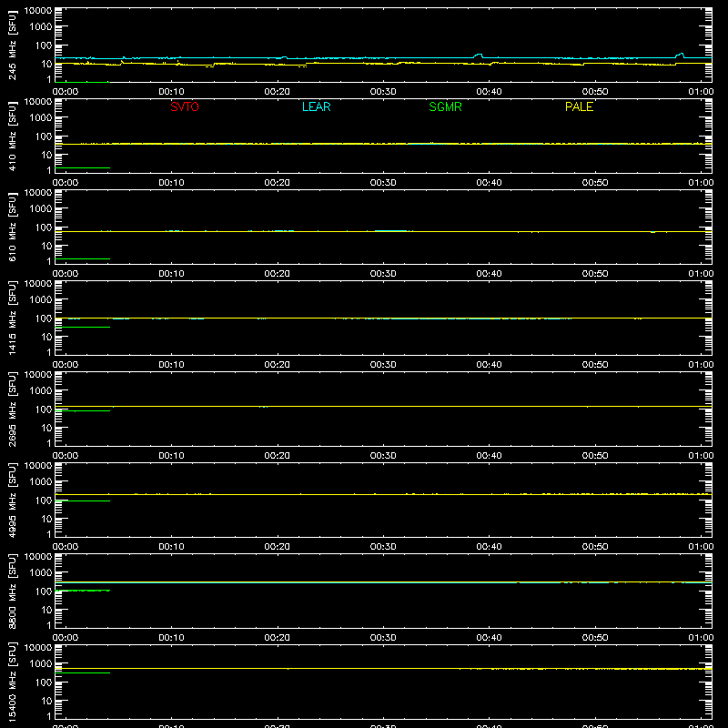Click 00:10 time label under 8800 MHz plot

171,638
